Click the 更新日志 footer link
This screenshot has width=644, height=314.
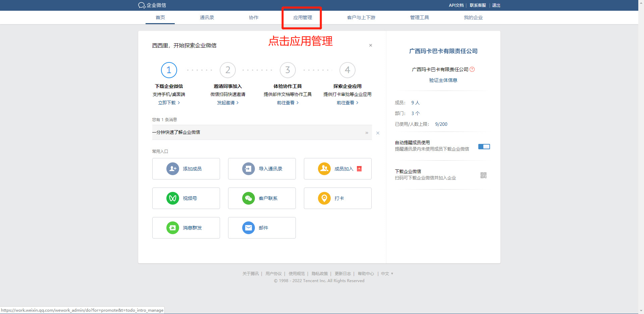343,274
